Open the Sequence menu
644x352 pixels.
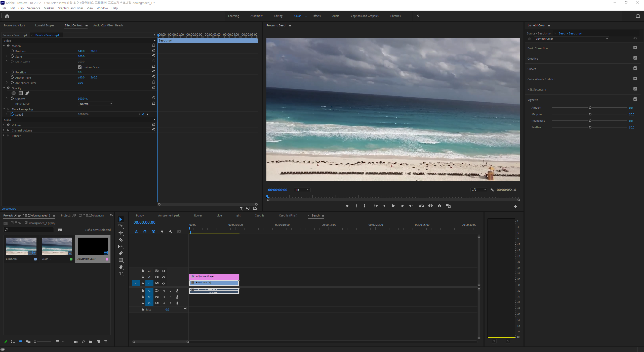(x=33, y=8)
